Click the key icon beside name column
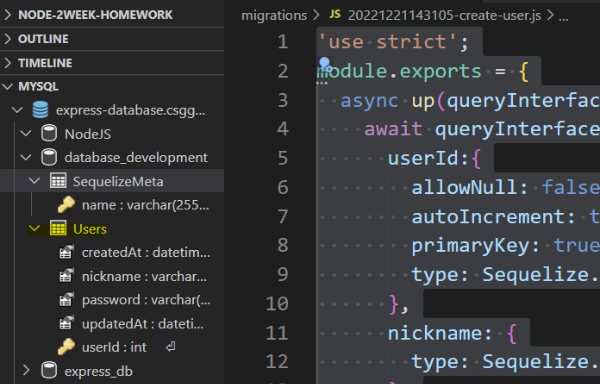This screenshot has height=384, width=600. 66,205
